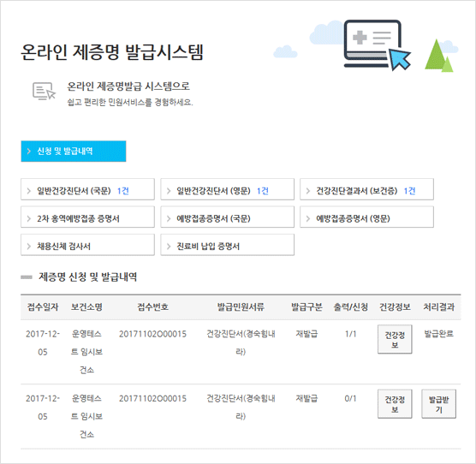The width and height of the screenshot is (476, 464).
Task: Click chevron arrow on 진료비 납입 증명서
Action: tap(169, 246)
